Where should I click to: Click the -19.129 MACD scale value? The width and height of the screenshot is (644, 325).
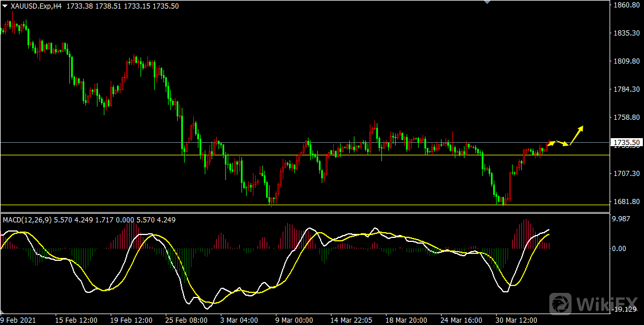pyautogui.click(x=625, y=310)
